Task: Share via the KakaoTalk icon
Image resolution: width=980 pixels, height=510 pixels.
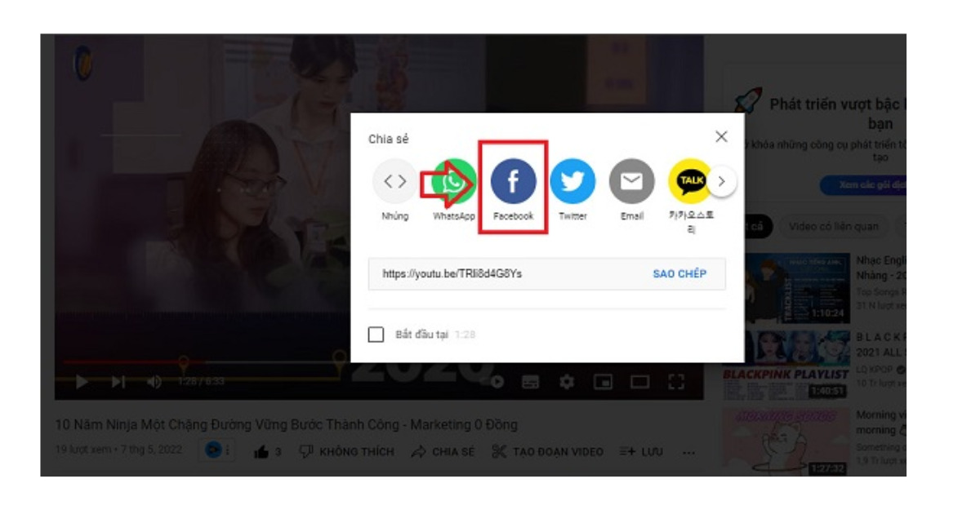Action: click(691, 182)
